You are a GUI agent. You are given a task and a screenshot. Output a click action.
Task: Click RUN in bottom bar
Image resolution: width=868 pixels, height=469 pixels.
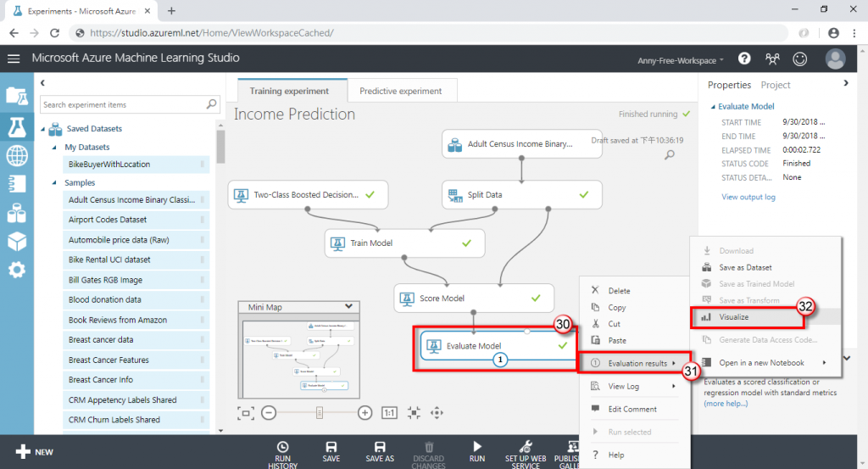coord(477,452)
